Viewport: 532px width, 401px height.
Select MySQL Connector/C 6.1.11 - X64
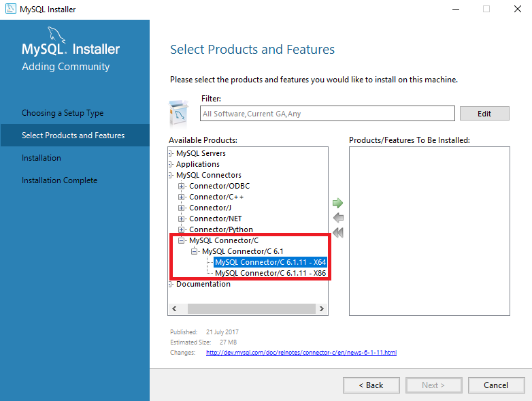[x=270, y=262]
